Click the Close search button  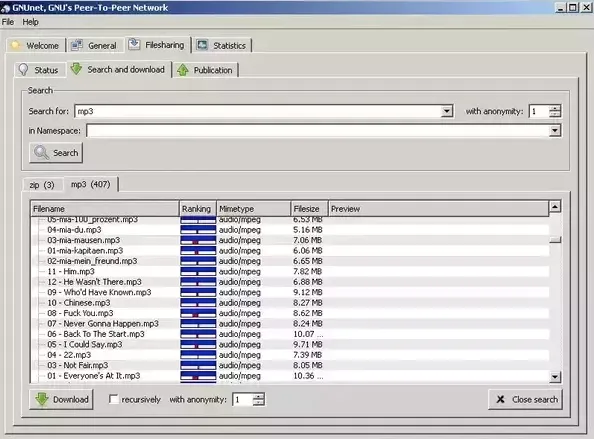(525, 399)
